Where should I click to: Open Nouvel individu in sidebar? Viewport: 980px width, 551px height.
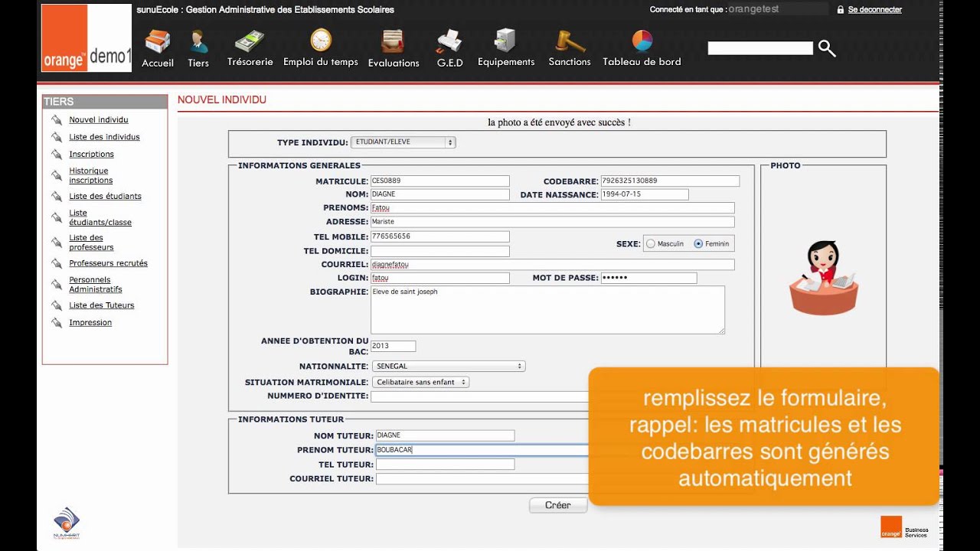pos(99,120)
